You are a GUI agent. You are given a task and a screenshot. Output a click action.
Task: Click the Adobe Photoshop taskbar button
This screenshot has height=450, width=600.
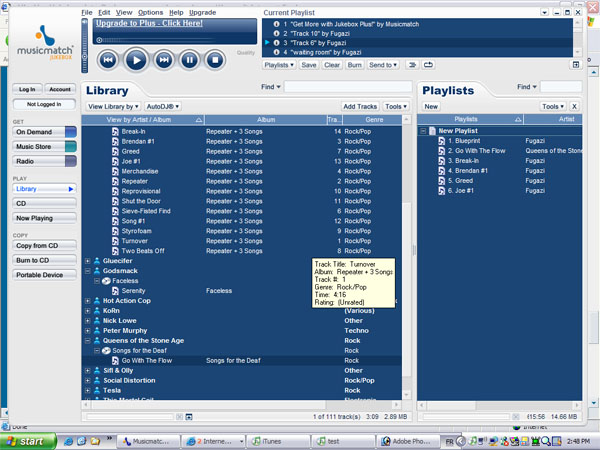(407, 441)
